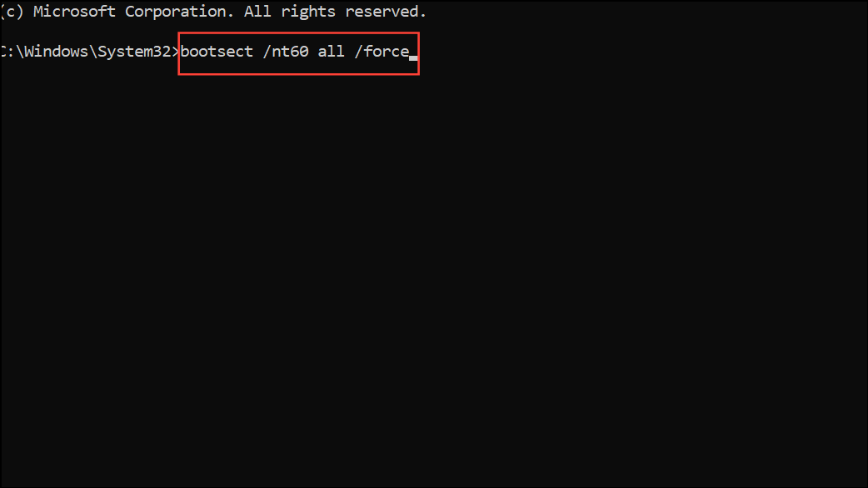Viewport: 868px width, 488px height.
Task: Click the slash before force
Action: click(x=359, y=52)
